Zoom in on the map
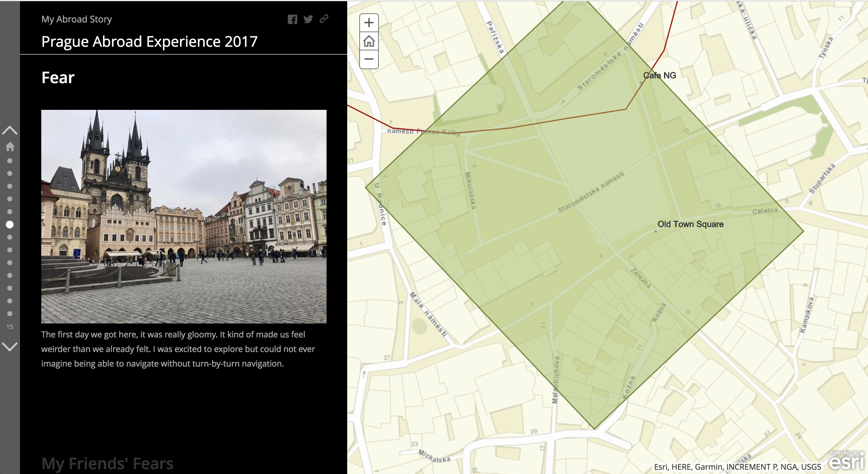 [x=369, y=23]
